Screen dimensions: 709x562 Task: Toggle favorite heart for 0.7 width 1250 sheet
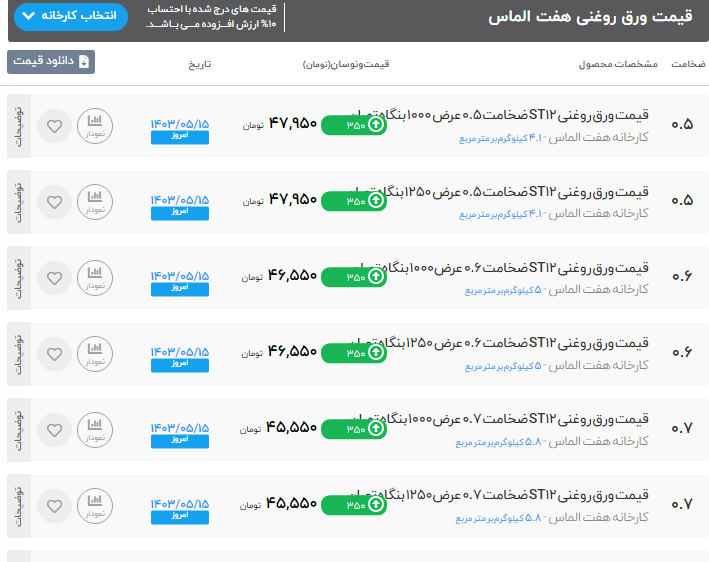point(54,507)
